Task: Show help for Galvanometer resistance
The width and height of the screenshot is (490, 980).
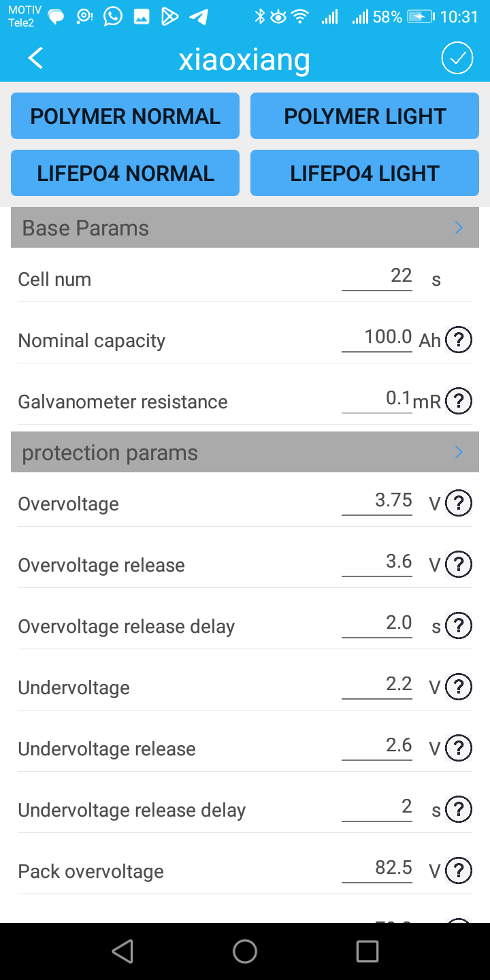Action: (x=459, y=401)
